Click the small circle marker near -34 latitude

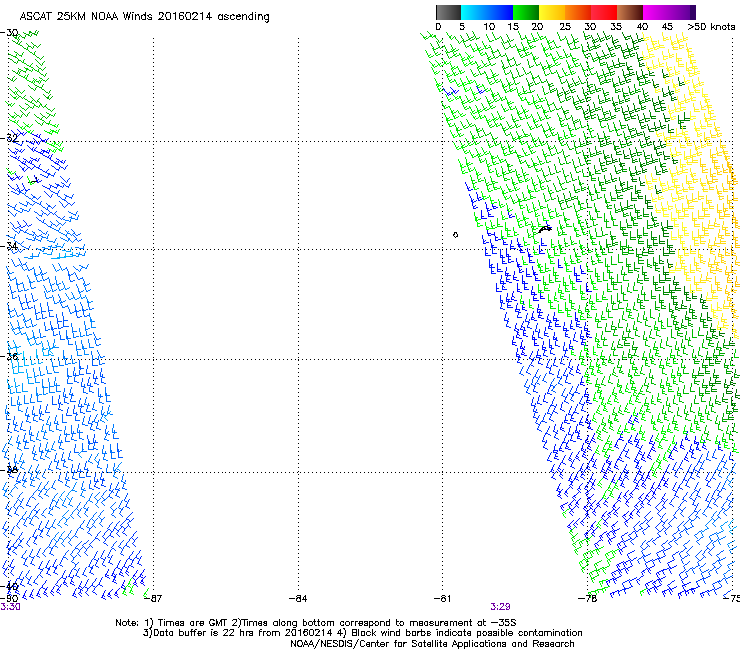pos(455,235)
